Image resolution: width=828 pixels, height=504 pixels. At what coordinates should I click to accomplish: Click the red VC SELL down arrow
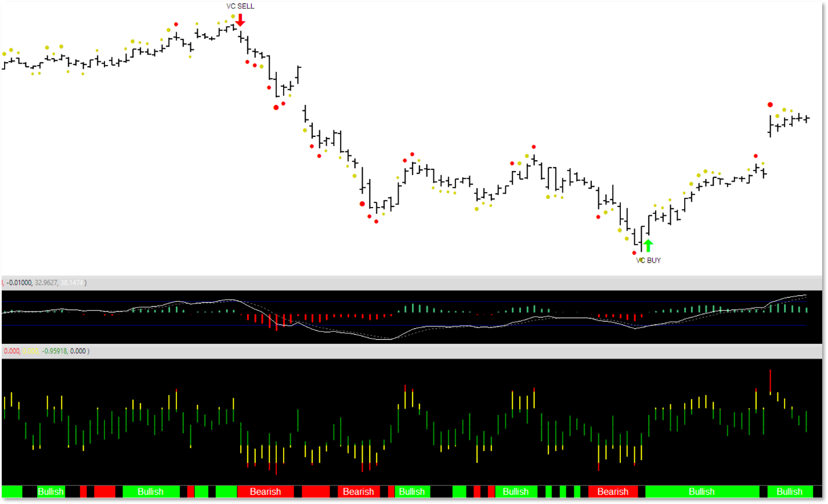pyautogui.click(x=240, y=20)
